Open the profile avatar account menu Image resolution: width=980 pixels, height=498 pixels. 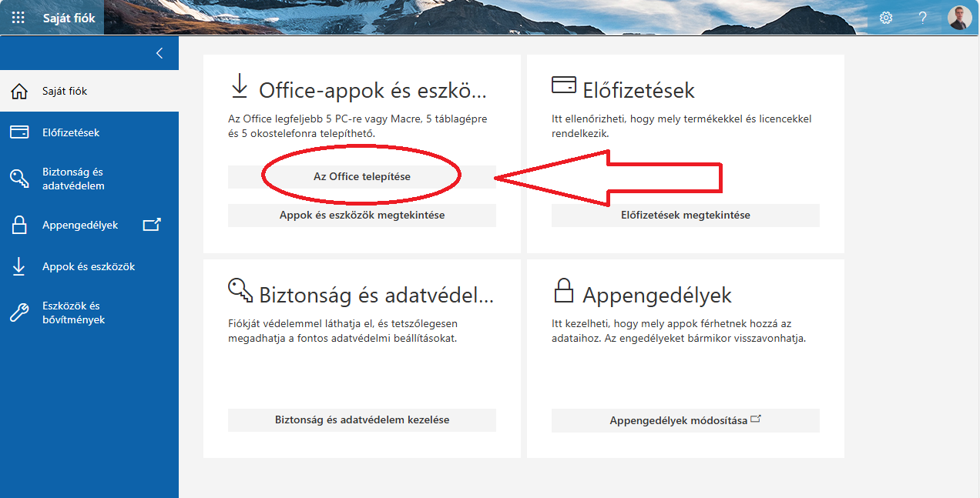[960, 18]
